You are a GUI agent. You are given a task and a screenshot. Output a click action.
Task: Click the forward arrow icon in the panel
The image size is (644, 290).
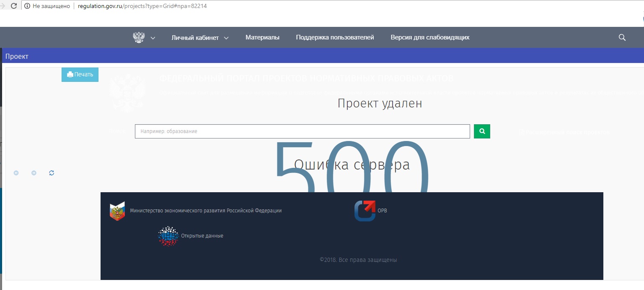(x=34, y=173)
